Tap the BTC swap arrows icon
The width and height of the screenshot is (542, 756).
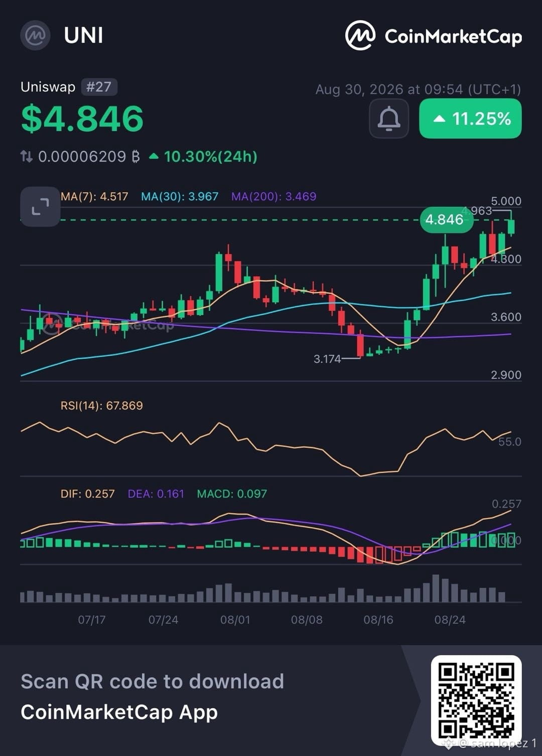[x=27, y=157]
